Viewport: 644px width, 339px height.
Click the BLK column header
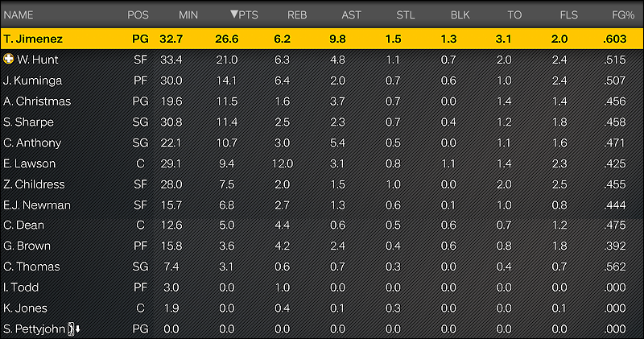click(x=460, y=15)
